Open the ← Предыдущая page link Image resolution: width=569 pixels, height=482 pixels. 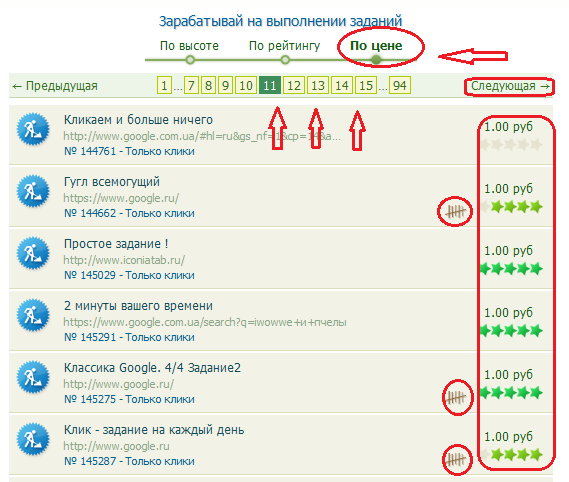(55, 86)
